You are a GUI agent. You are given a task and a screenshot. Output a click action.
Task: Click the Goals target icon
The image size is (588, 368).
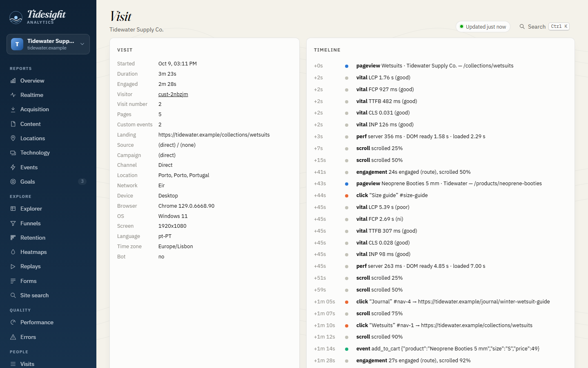pyautogui.click(x=13, y=182)
